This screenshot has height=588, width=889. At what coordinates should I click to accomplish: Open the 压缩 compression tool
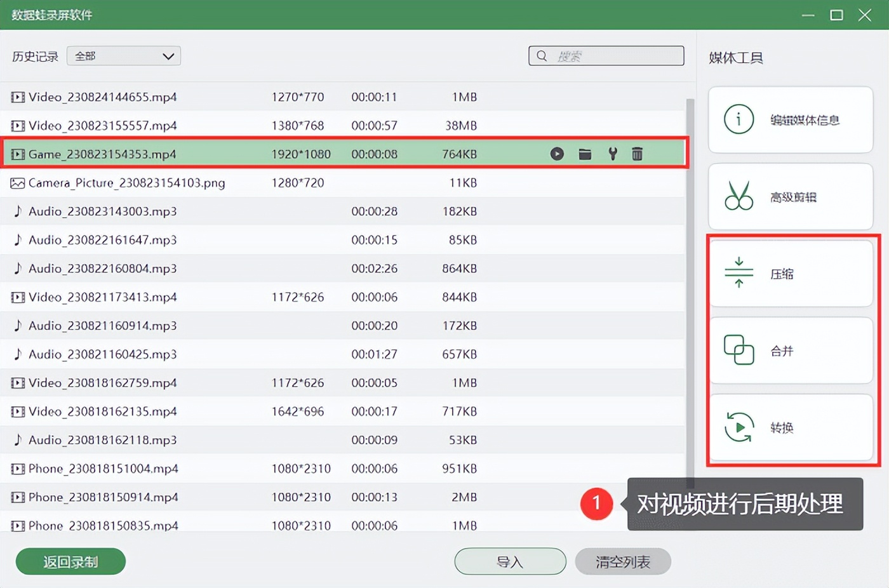(791, 274)
